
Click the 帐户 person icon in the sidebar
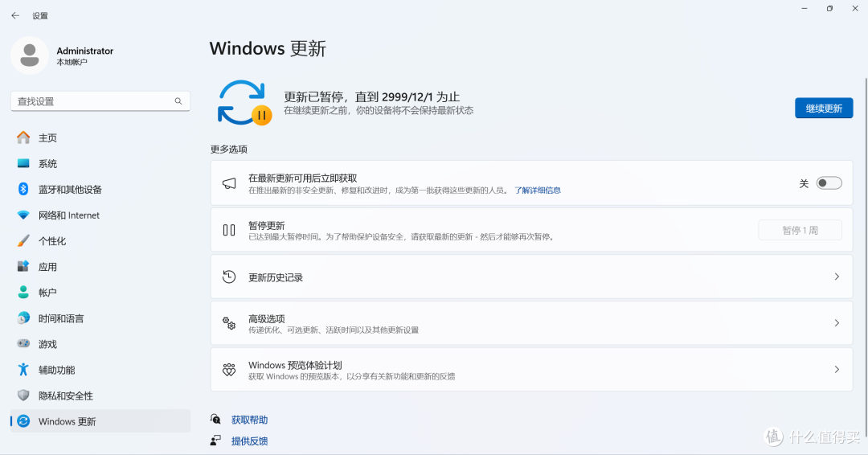point(23,293)
